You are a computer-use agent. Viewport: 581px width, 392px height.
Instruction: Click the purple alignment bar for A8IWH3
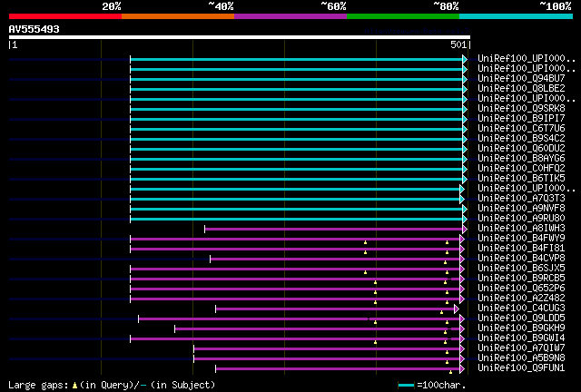(334, 230)
